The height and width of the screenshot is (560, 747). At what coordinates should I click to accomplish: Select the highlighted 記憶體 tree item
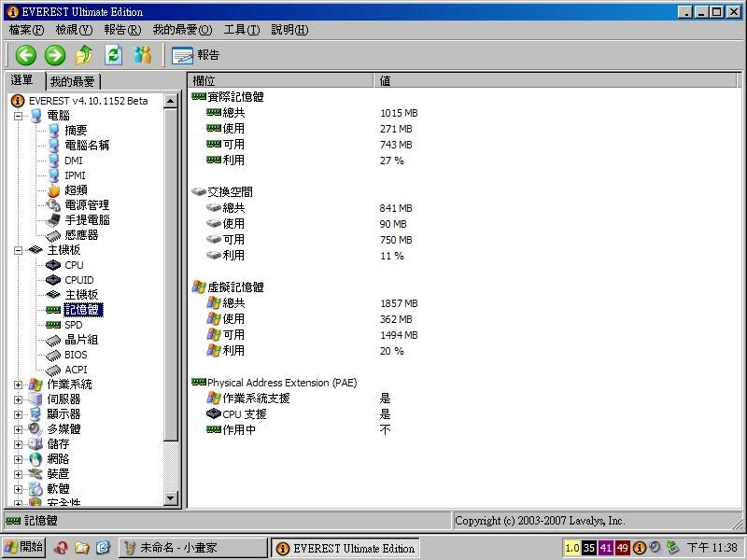click(x=83, y=310)
